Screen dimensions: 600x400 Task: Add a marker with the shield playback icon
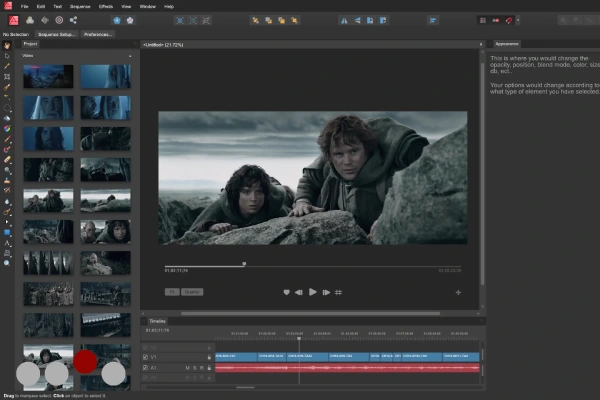(286, 292)
